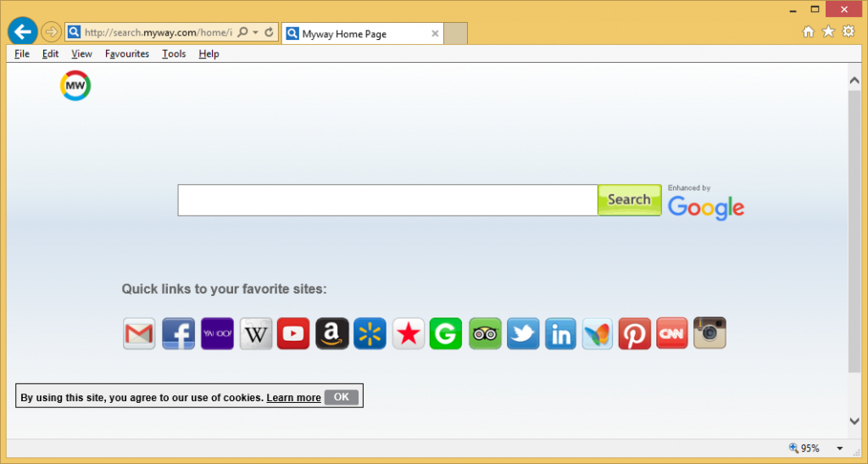This screenshot has height=464, width=868.
Task: Open Favourites star icon in toolbar
Action: point(828,31)
